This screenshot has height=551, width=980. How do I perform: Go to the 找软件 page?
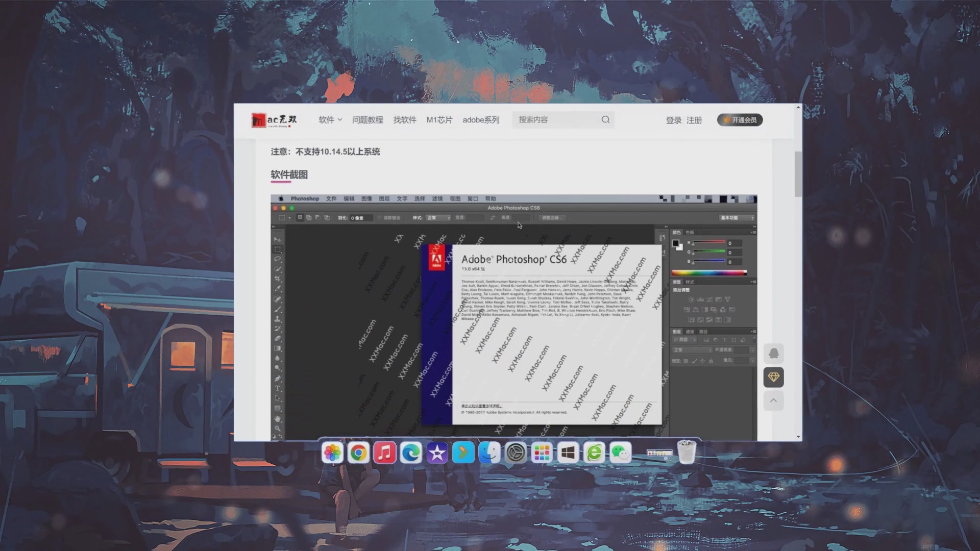405,120
